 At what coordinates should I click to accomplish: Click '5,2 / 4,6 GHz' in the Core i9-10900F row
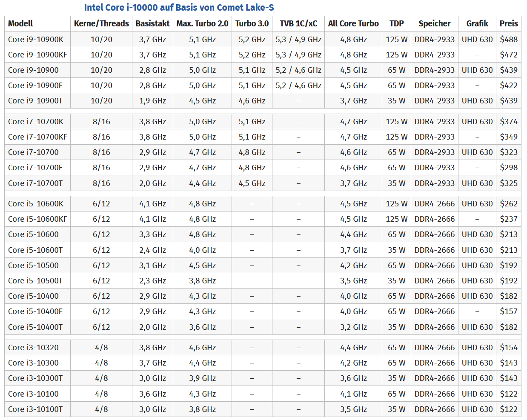tap(298, 86)
